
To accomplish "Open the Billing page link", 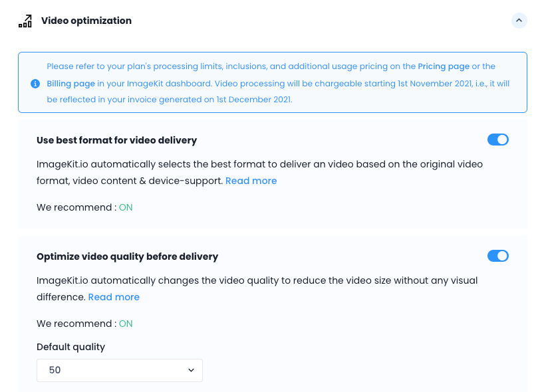I will click(70, 84).
